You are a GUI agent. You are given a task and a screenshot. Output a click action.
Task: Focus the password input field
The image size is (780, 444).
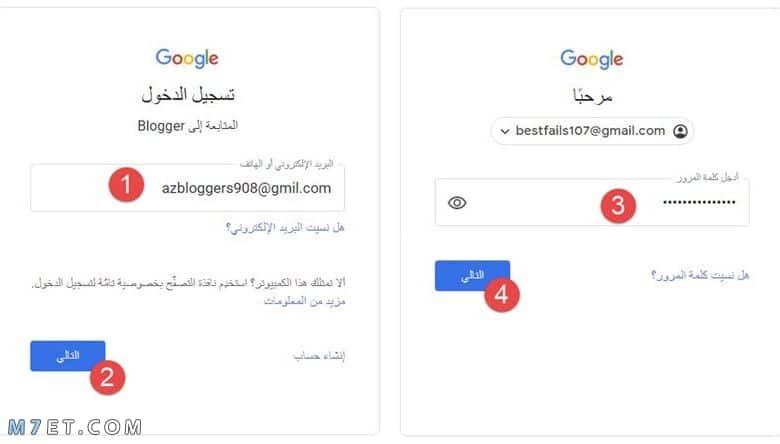(592, 202)
